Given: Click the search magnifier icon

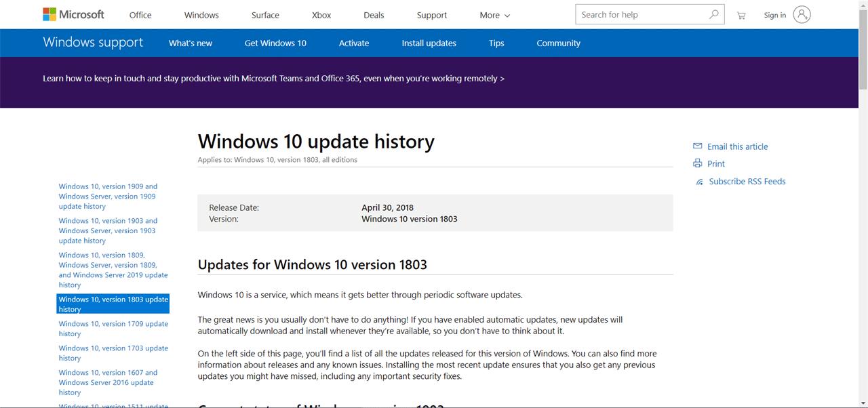Looking at the screenshot, I should (x=713, y=14).
